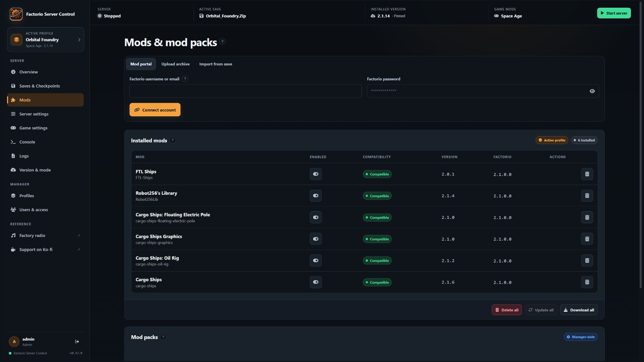Click the Start server button
644x362 pixels.
pos(614,13)
